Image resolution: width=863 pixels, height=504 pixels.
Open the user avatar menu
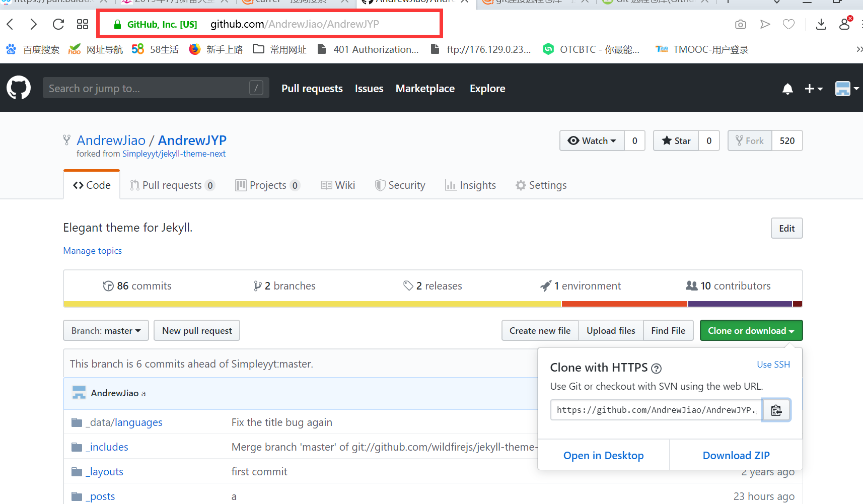point(846,89)
